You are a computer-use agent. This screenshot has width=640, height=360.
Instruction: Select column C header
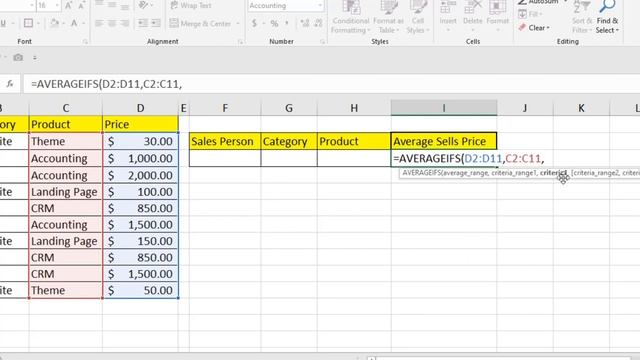(x=66, y=108)
